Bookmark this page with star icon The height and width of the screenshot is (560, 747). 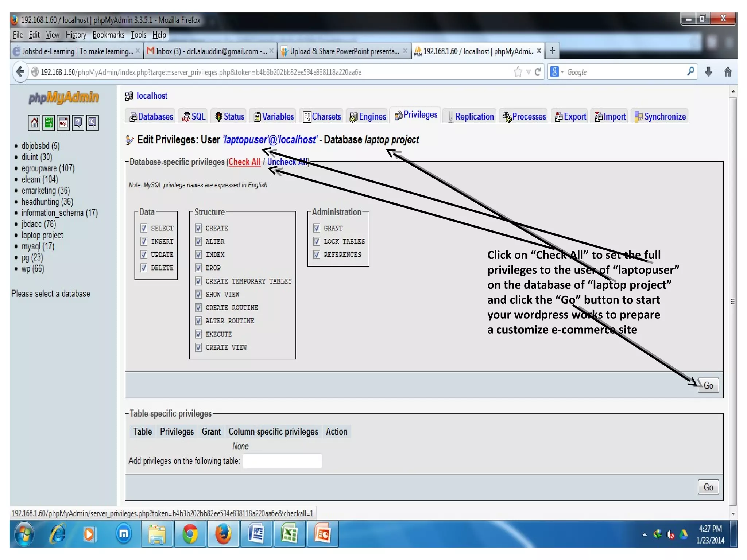(518, 72)
